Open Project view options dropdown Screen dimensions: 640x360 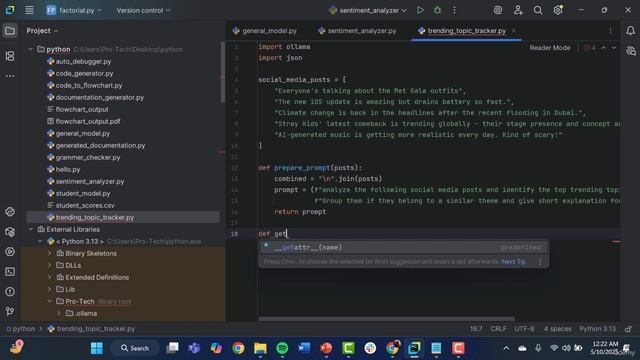pyautogui.click(x=42, y=31)
